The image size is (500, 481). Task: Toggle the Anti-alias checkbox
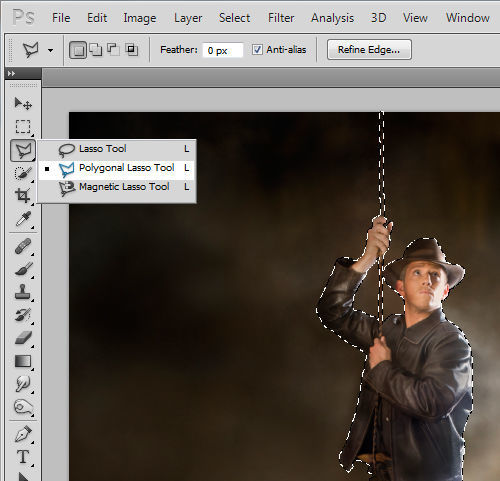coord(257,50)
